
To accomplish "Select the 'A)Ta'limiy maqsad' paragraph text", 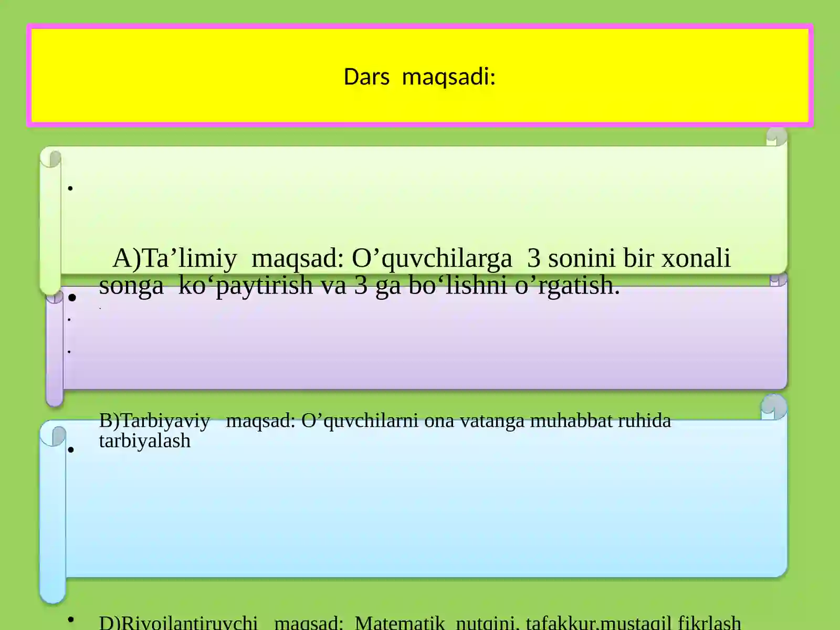I will click(415, 271).
